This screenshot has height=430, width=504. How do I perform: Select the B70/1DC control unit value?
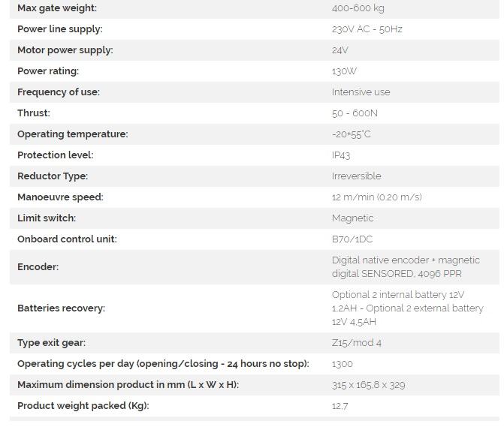click(352, 239)
